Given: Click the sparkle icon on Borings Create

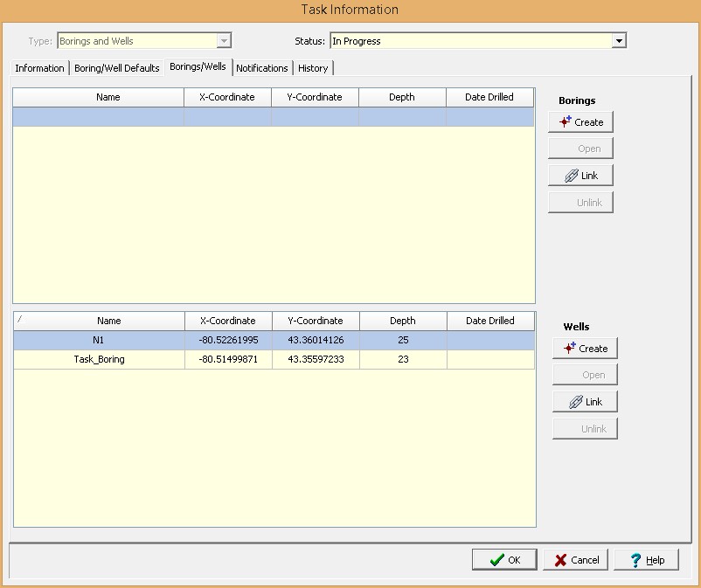Looking at the screenshot, I should [564, 122].
